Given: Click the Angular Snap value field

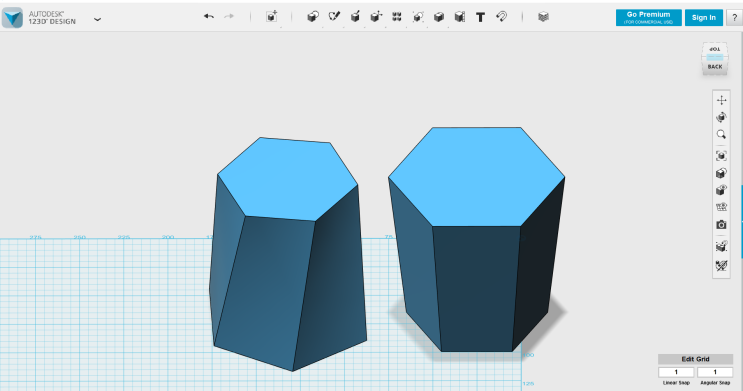Looking at the screenshot, I should point(715,372).
